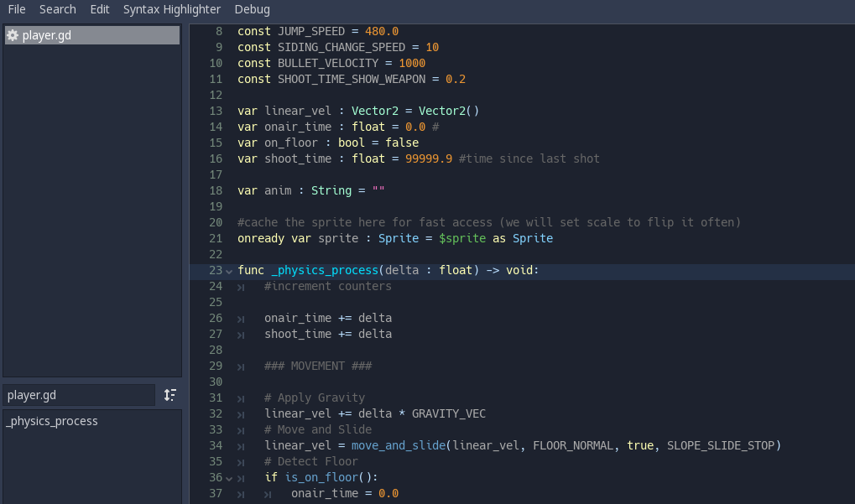Open the Syntax Highlighter menu
The image size is (855, 504).
tap(171, 9)
